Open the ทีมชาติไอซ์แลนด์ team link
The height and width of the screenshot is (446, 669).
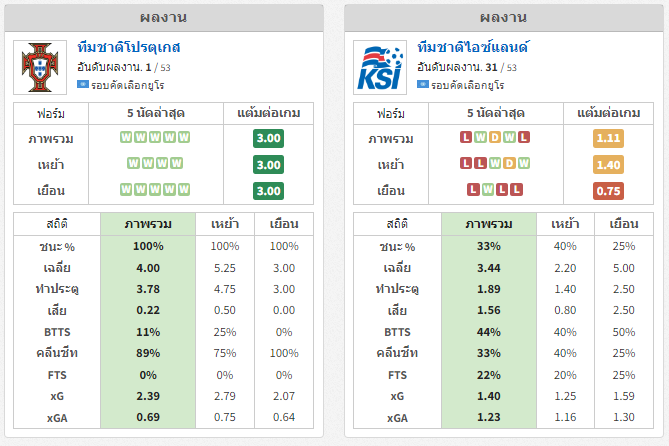point(473,47)
